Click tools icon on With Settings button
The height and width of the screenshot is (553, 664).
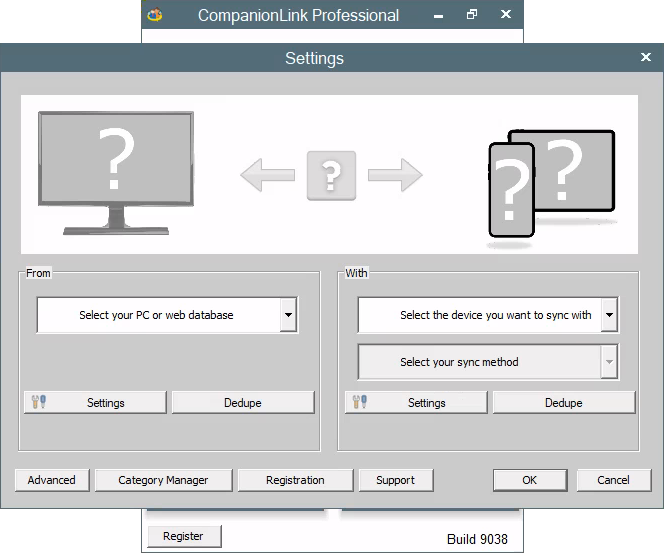click(x=360, y=401)
